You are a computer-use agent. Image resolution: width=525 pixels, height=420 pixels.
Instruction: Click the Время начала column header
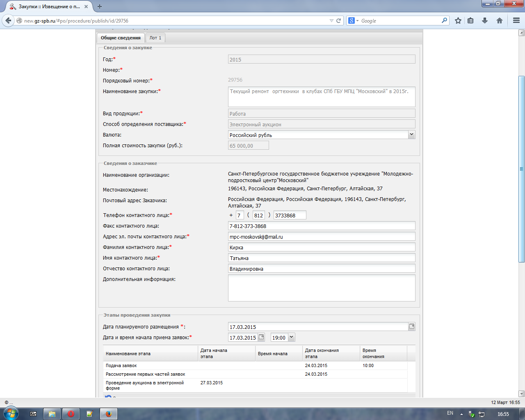click(279, 354)
